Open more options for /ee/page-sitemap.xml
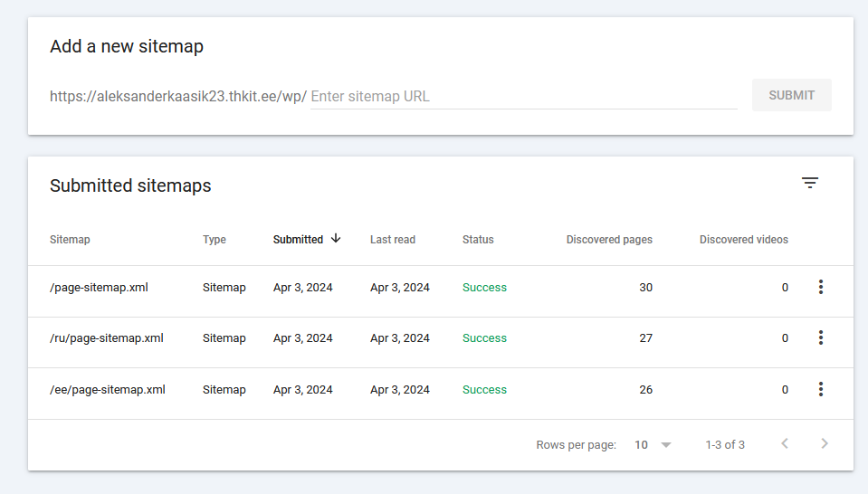The height and width of the screenshot is (494, 868). point(821,389)
